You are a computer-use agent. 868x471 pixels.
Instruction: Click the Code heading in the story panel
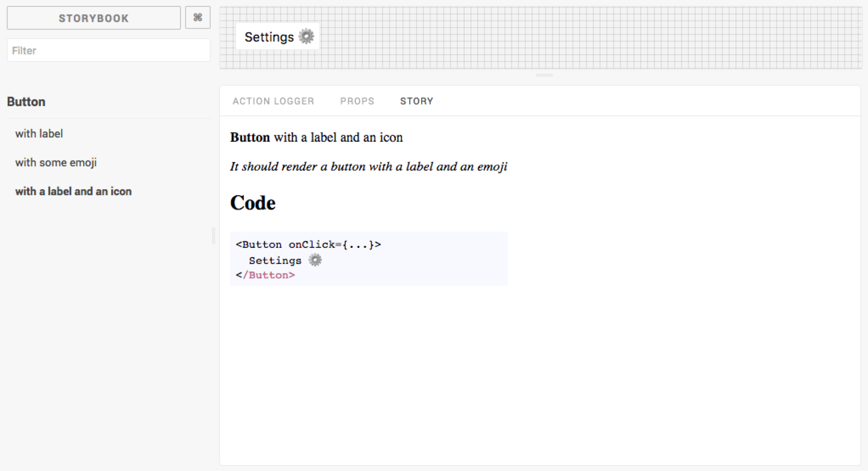click(253, 203)
